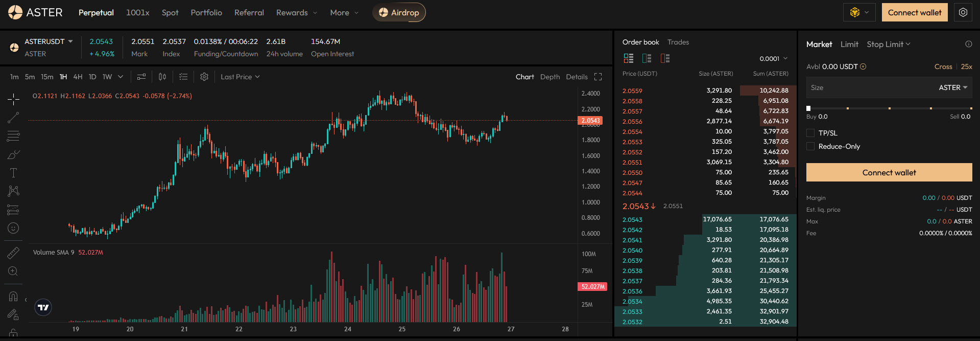Enable the TP/SL checkbox
This screenshot has height=341, width=980.
pos(810,133)
